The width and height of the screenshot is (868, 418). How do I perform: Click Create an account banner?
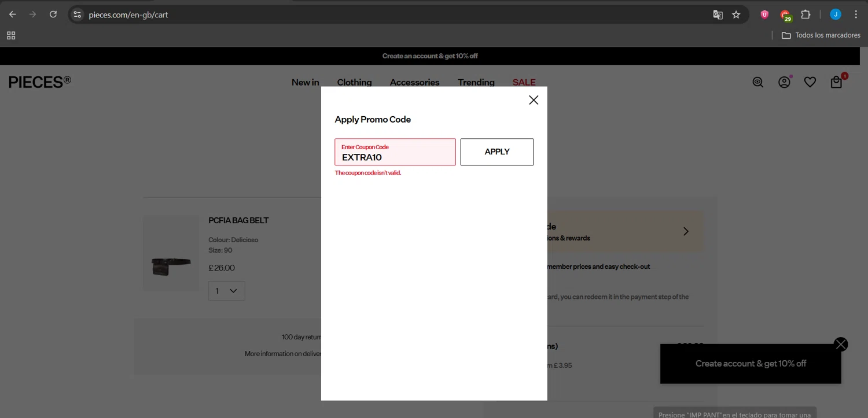(430, 56)
